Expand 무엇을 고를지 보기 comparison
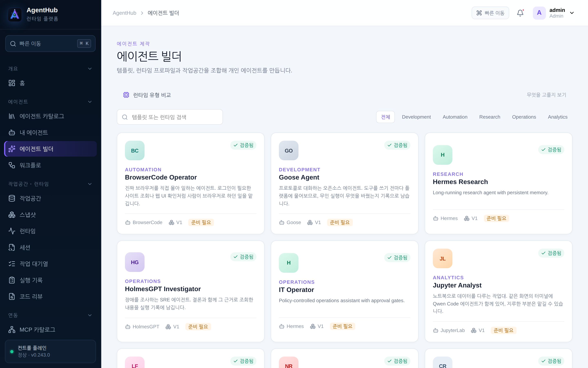Viewport: 588px width, 368px height. point(546,95)
